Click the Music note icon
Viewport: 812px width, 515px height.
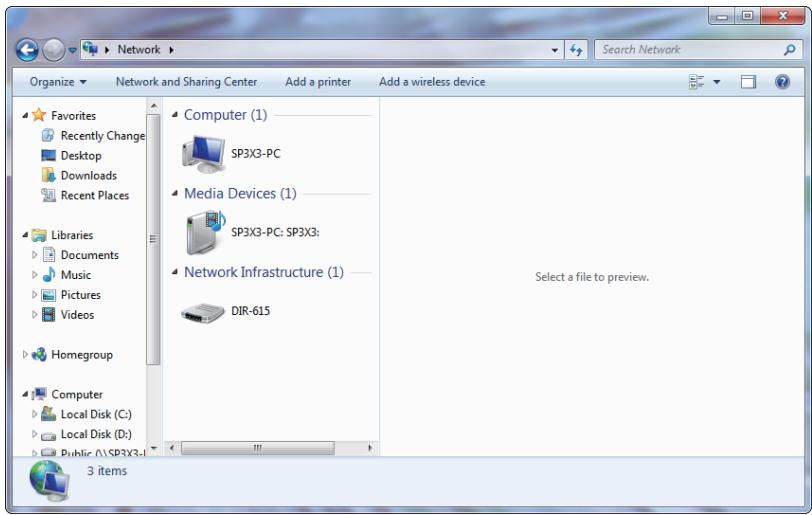[49, 274]
